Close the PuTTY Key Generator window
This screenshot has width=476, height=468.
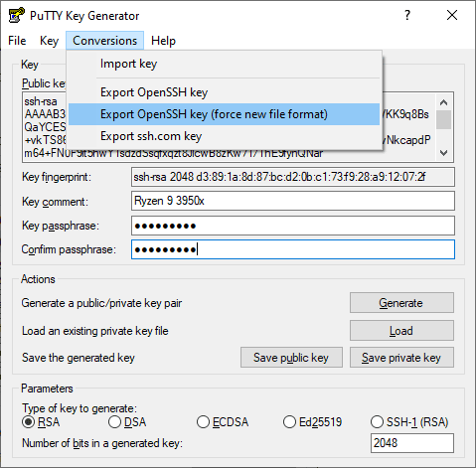click(452, 15)
